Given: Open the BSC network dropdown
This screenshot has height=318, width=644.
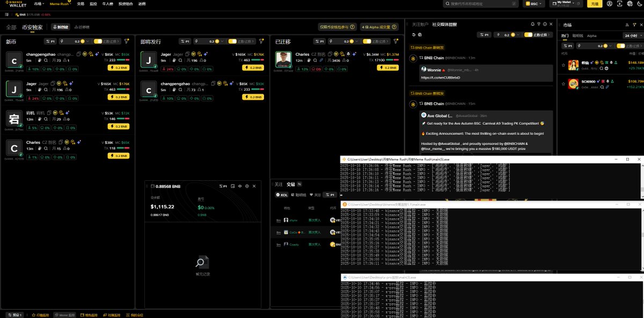Looking at the screenshot, I should pos(532,4).
